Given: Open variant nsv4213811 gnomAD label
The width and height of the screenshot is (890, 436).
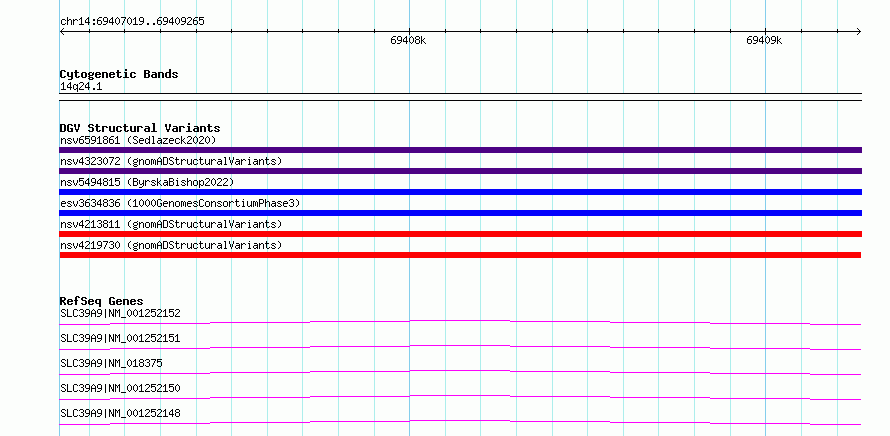Looking at the screenshot, I should (x=171, y=224).
